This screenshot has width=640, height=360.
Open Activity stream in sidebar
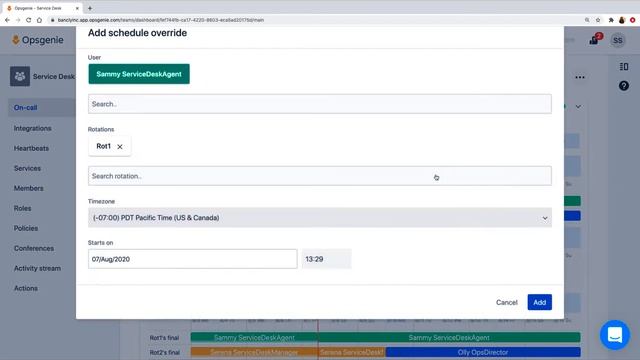point(37,268)
